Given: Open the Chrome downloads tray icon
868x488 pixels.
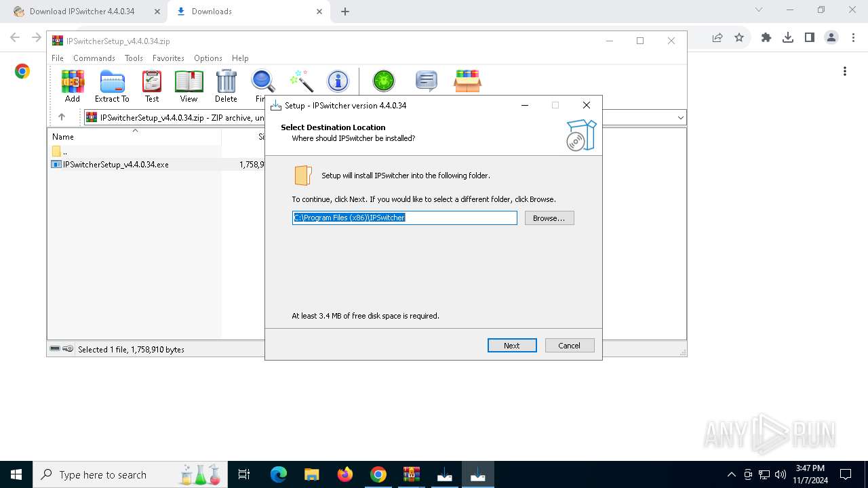Looking at the screenshot, I should coord(788,38).
